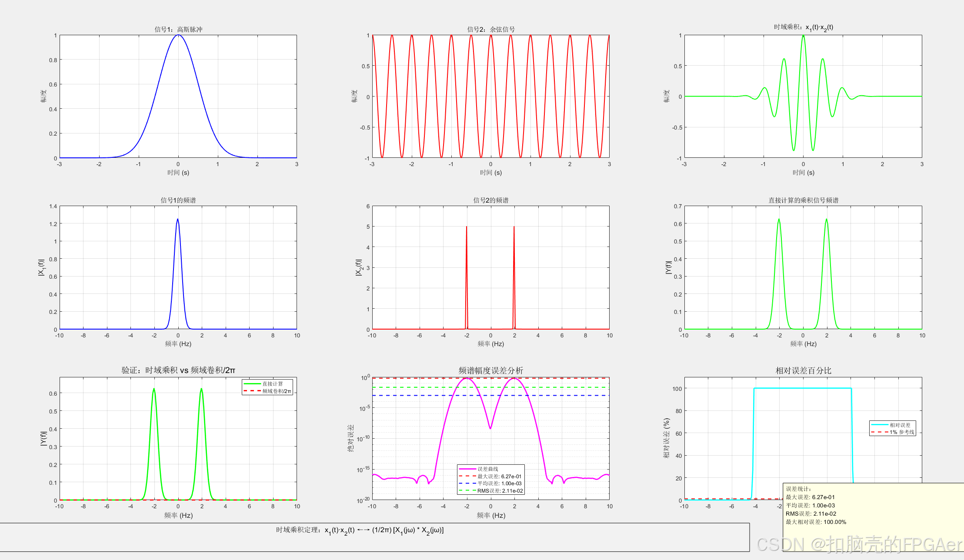Click the '直接计算' legend entry

pos(272,383)
